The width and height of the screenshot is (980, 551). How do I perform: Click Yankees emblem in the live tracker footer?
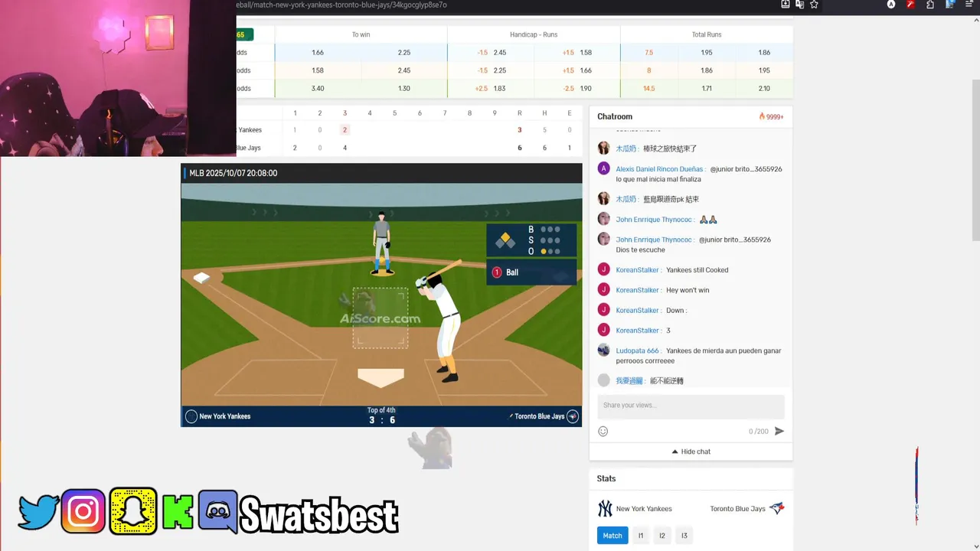click(x=191, y=416)
